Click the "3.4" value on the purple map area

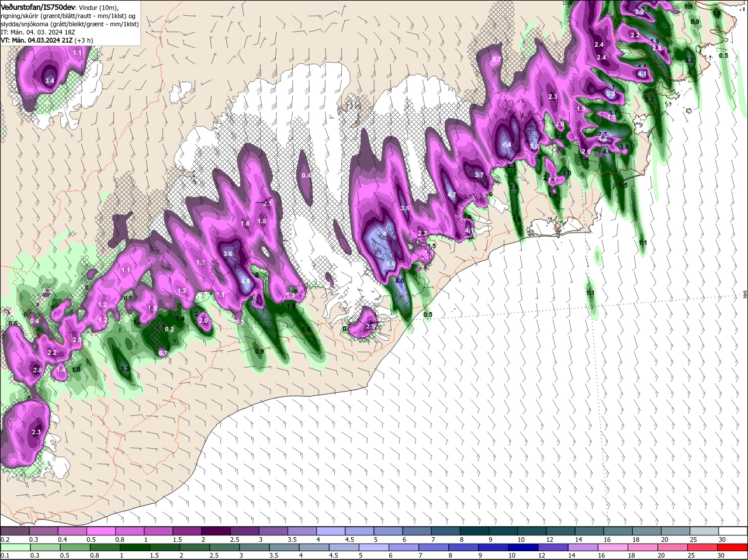[50, 81]
